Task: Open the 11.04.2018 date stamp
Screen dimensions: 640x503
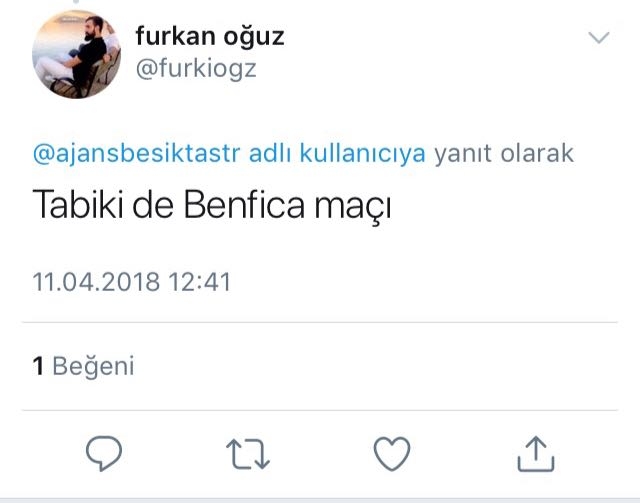Action: [x=96, y=282]
